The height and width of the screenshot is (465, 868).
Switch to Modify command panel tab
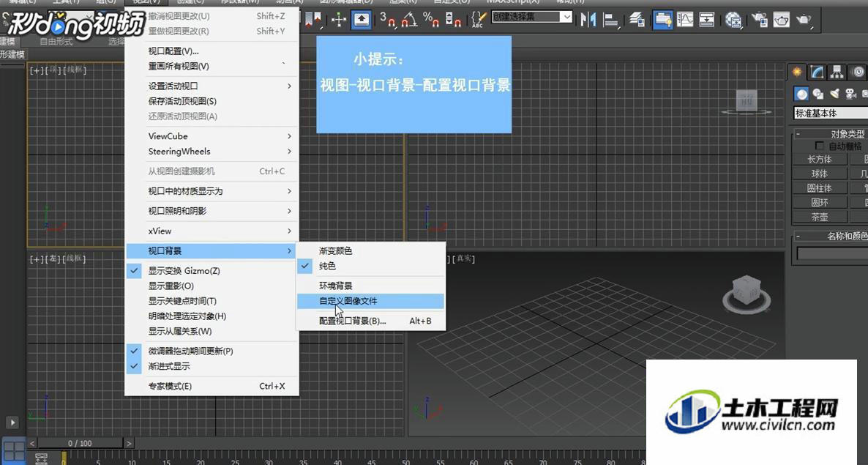click(x=817, y=72)
